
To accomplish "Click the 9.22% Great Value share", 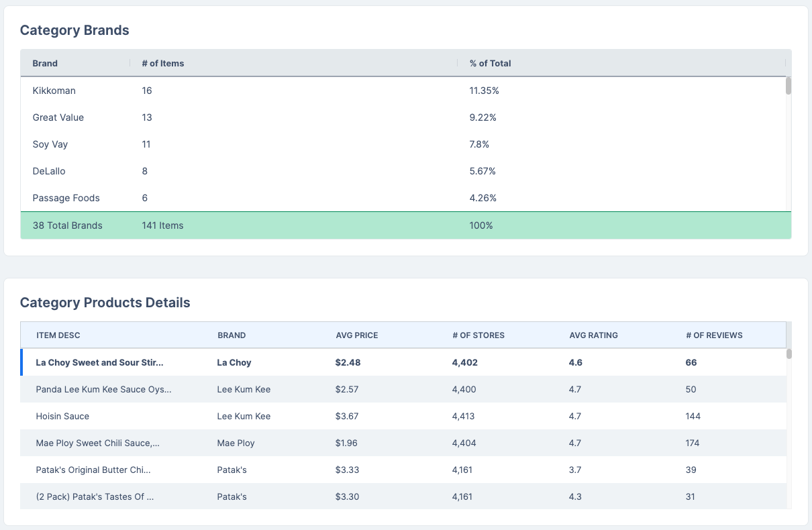I will (483, 117).
